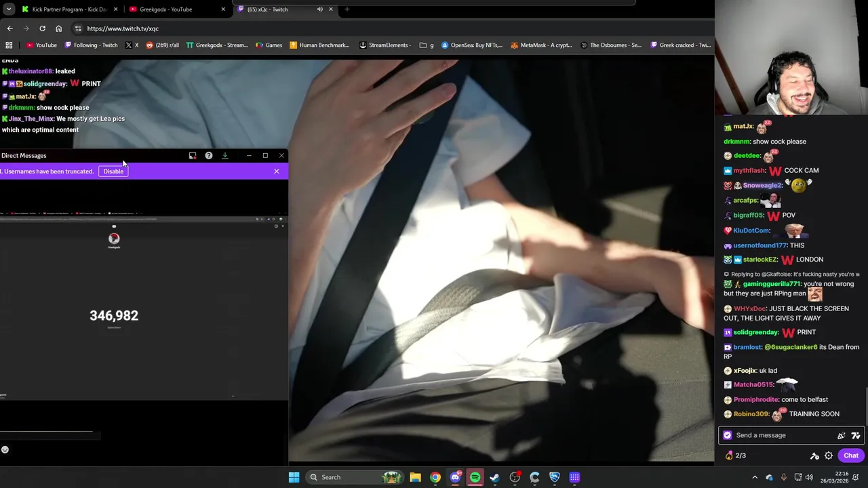Open the Windows Start menu
The height and width of the screenshot is (488, 868).
tap(294, 477)
